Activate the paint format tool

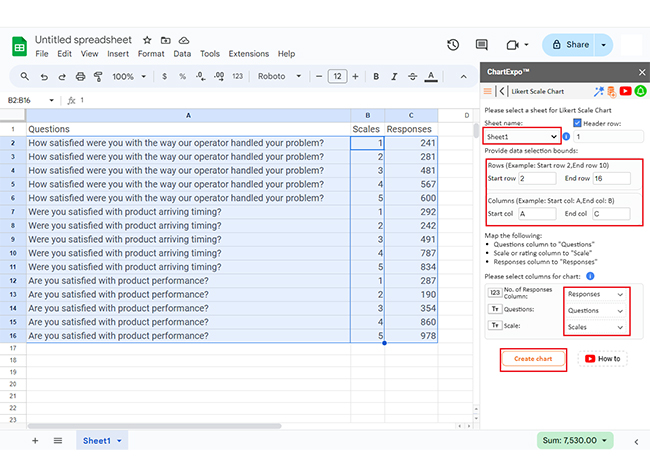pyautogui.click(x=98, y=76)
